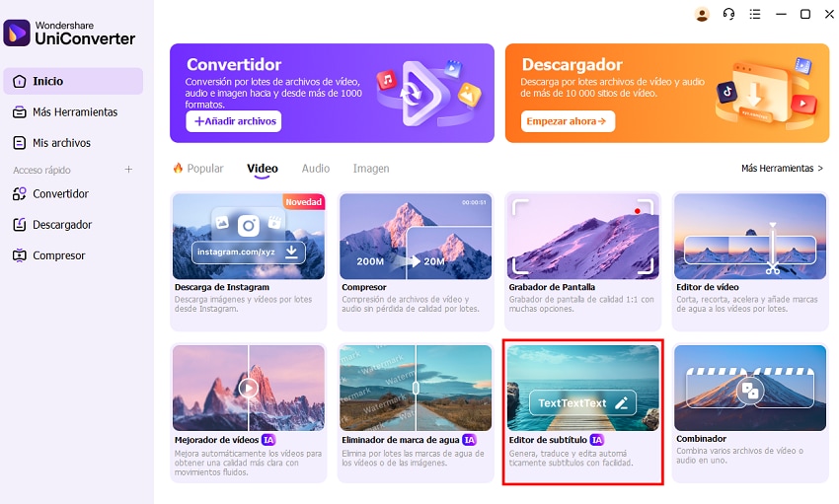
Task: Switch to the Imagen tab
Action: (x=371, y=169)
